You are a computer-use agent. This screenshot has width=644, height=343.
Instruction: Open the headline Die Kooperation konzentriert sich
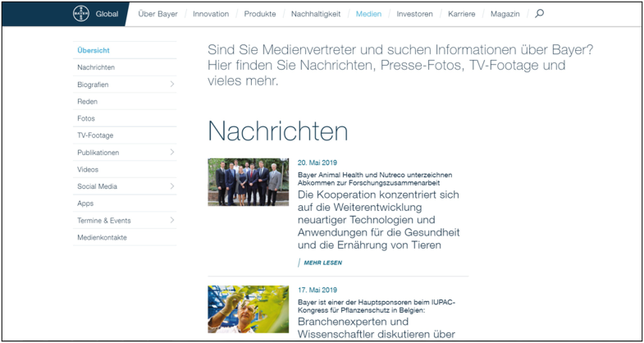379,220
